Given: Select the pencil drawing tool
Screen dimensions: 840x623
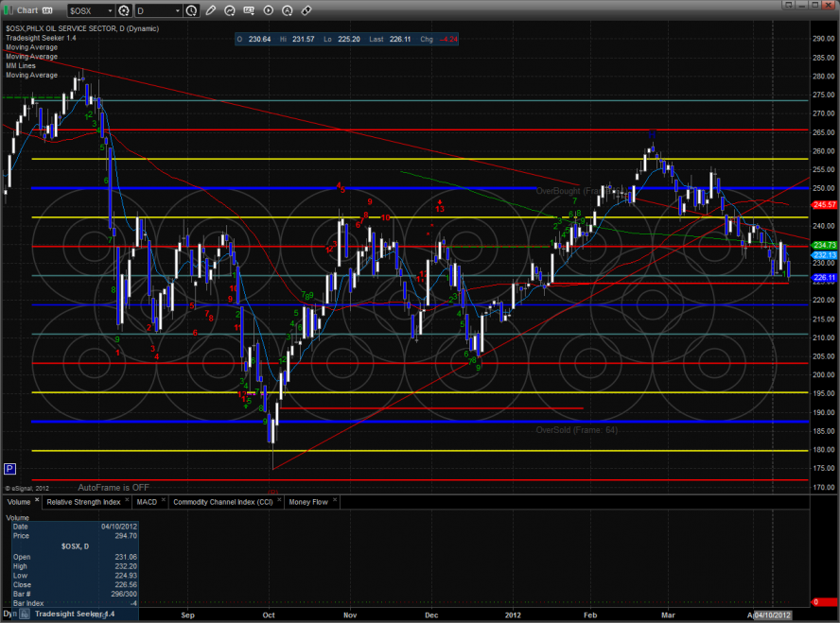Looking at the screenshot, I should click(210, 10).
